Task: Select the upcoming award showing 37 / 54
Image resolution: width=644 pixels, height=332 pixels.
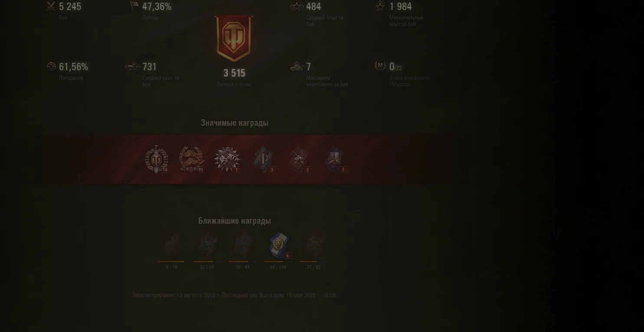Action: (207, 245)
